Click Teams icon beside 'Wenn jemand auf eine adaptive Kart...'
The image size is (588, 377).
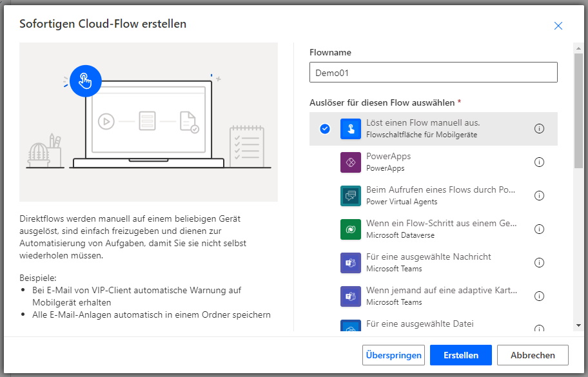(x=350, y=296)
